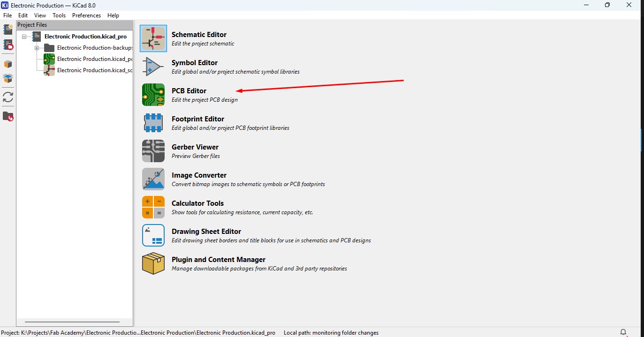Click the backups folder icon in tree
Viewport: 644px width, 337px height.
[x=49, y=48]
